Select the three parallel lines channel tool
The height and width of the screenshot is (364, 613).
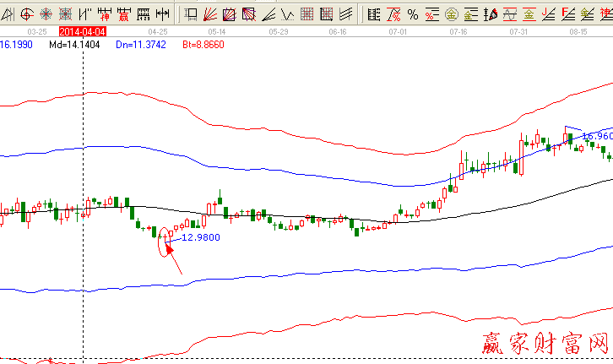point(345,14)
